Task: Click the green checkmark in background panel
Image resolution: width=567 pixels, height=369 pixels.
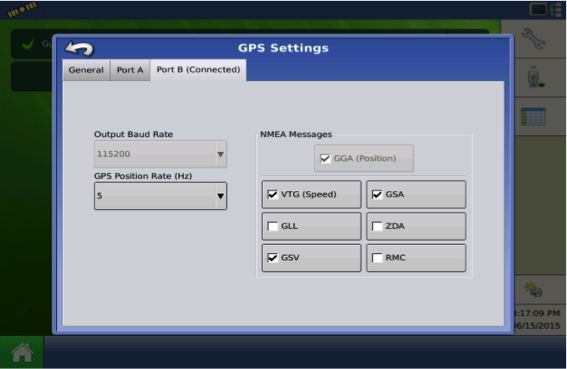Action: [x=28, y=45]
